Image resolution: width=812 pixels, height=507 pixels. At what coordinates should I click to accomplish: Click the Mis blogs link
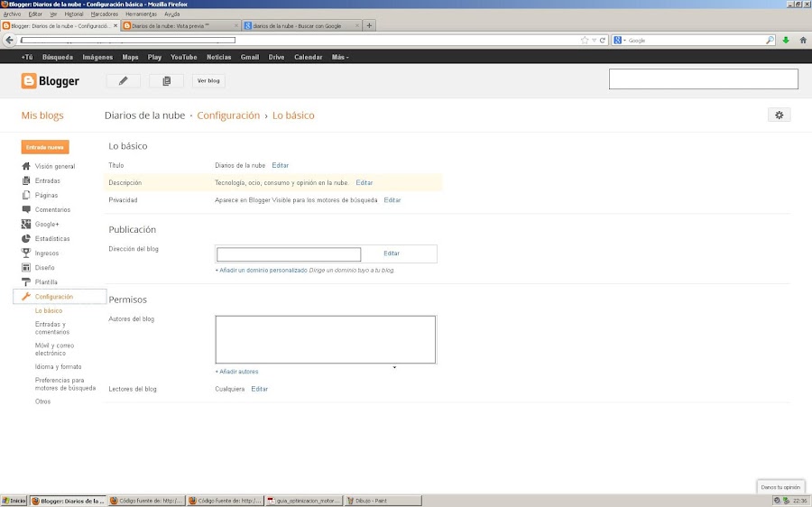tap(42, 115)
